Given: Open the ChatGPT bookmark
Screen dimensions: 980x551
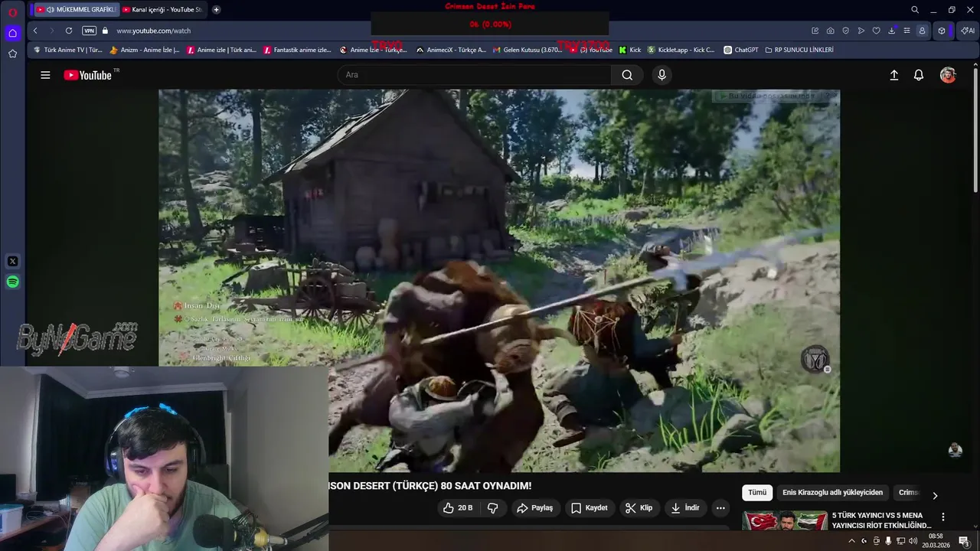Looking at the screenshot, I should pyautogui.click(x=741, y=50).
